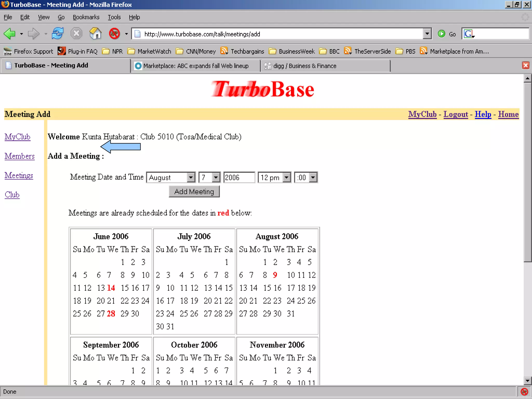Open Techbargains RSS feed bookmark
This screenshot has height=399, width=532.
[x=242, y=51]
